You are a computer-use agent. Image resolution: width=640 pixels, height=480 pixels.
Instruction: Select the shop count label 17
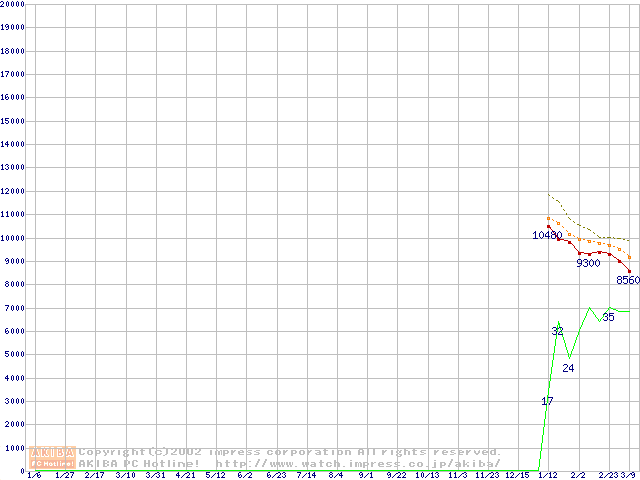pos(547,401)
